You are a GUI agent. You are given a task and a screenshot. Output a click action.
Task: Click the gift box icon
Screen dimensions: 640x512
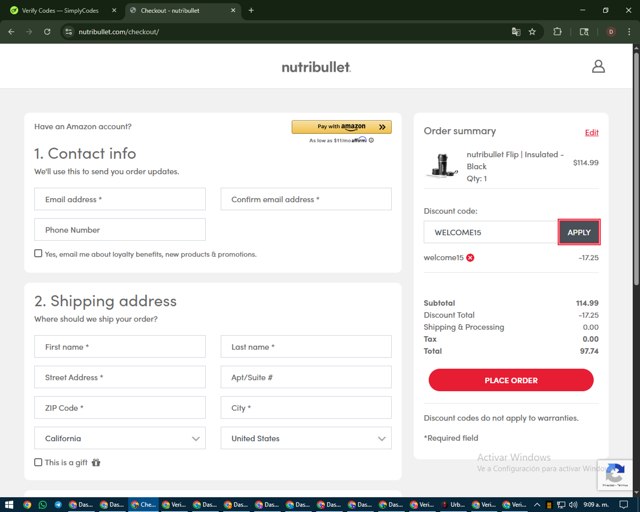tap(96, 462)
